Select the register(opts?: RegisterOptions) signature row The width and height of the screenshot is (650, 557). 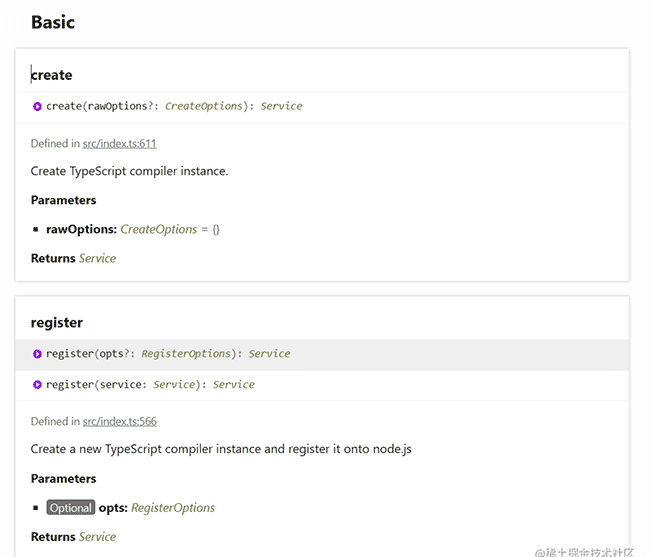point(322,354)
